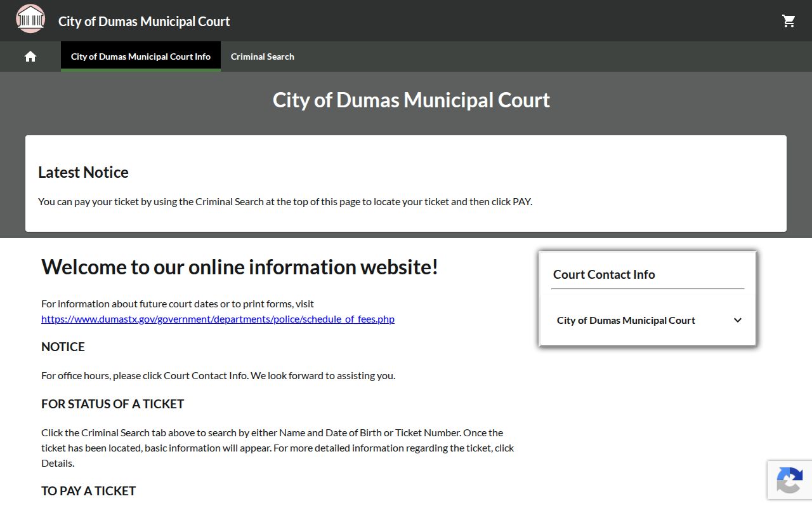This screenshot has width=812, height=508.
Task: Click the FOR STATUS OF A TICKET heading
Action: (112, 404)
